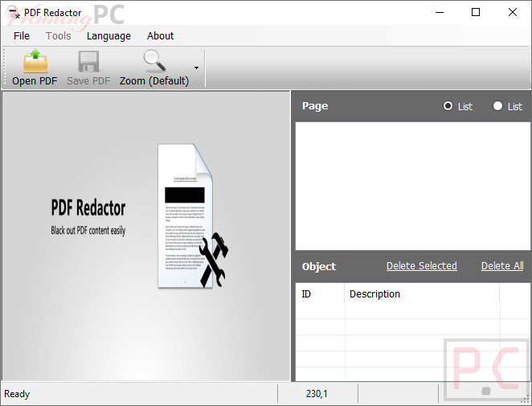Viewport: 532px width, 406px height.
Task: Open the Language menu
Action: (x=108, y=35)
